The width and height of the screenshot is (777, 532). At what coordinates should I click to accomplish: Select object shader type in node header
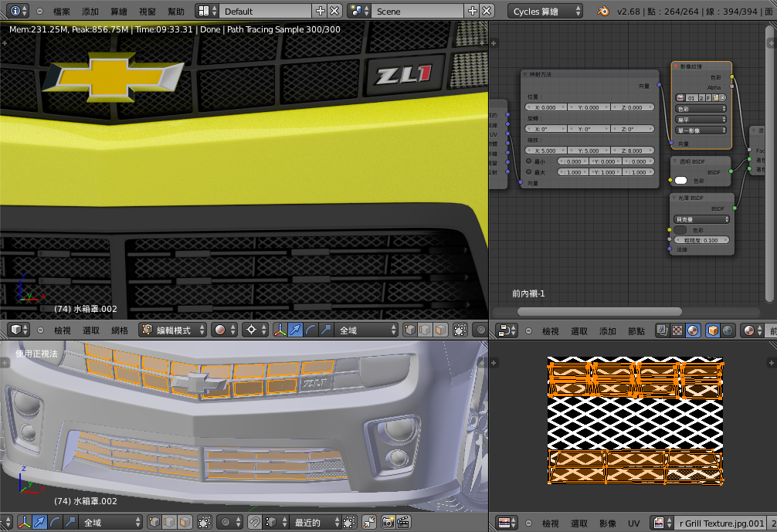[713, 331]
